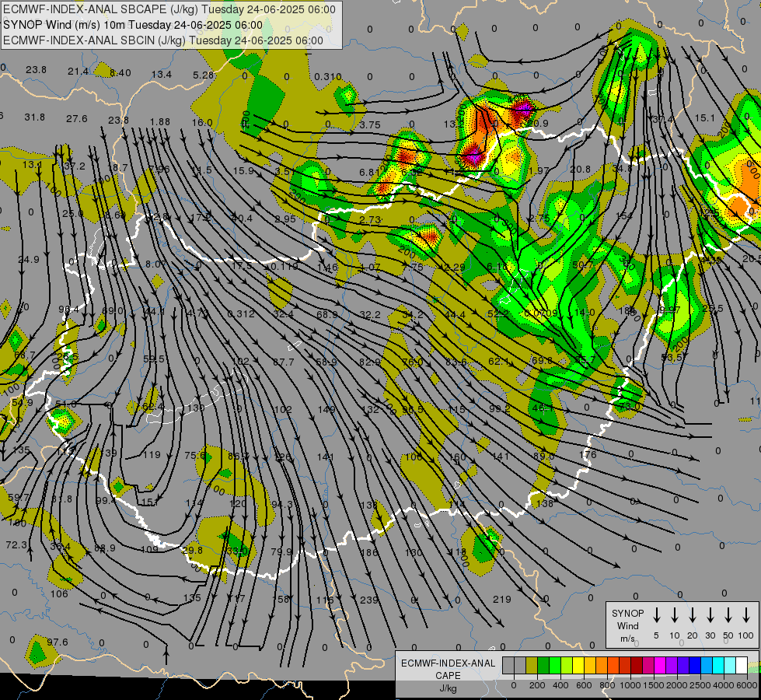Click the 27.6 value on the map

click(x=77, y=118)
